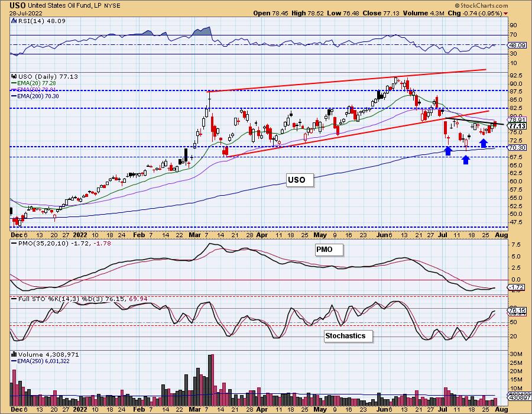Click 'Mar' on the date axis below price panel
Image resolution: width=532 pixels, height=414 pixels.
194,235
